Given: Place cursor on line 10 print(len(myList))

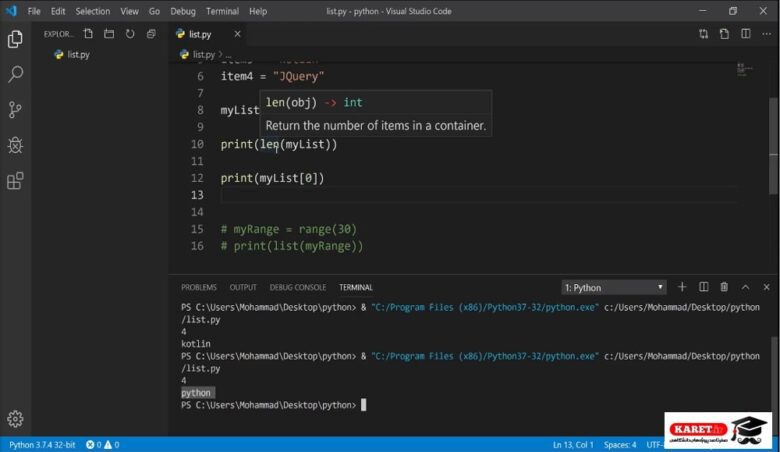Looking at the screenshot, I should pos(279,144).
